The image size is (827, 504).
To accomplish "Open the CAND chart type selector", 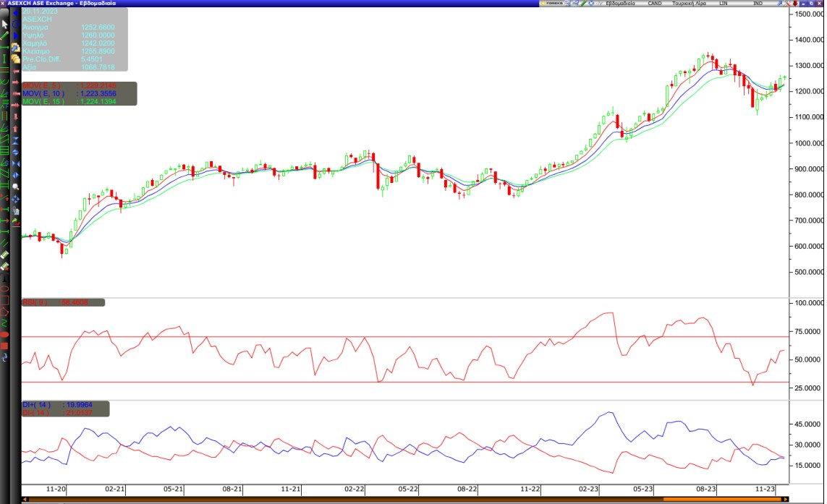I will [654, 4].
